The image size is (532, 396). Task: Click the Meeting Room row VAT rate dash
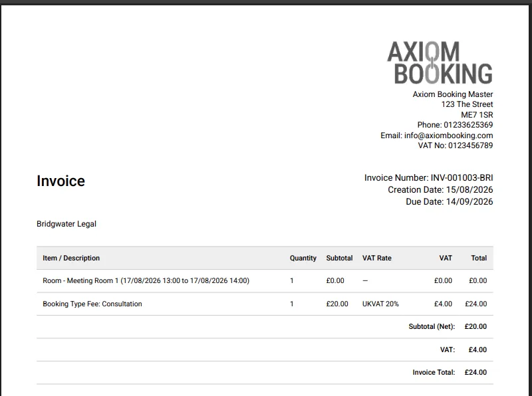pos(365,281)
